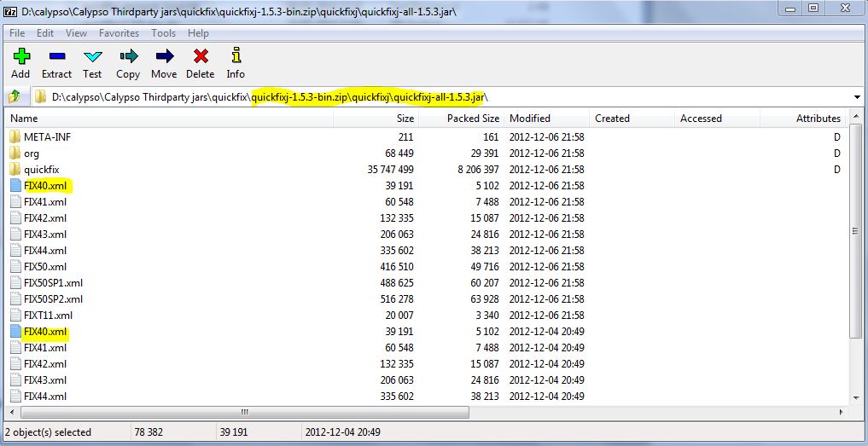
Task: Click the vertical scrollbar down arrow
Action: click(x=855, y=398)
